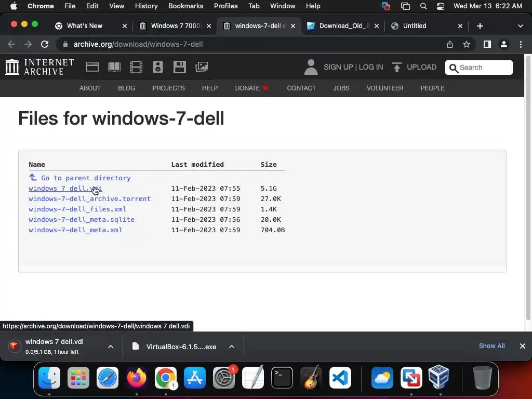532x399 pixels.
Task: Click the UPLOAD link
Action: tap(421, 67)
